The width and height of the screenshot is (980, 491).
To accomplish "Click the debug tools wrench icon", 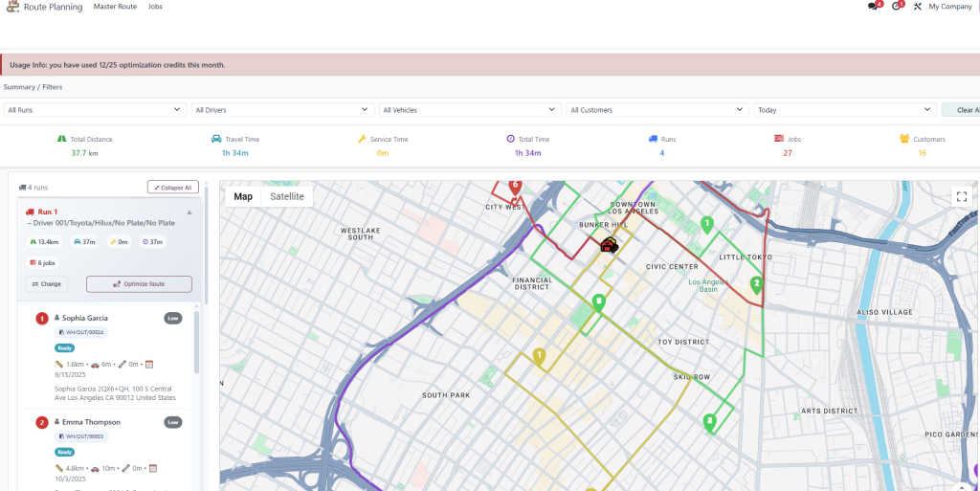I will pyautogui.click(x=917, y=7).
